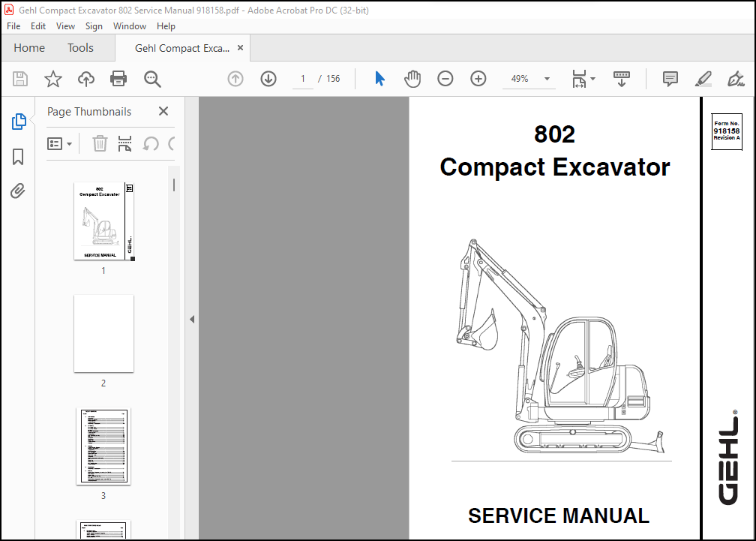Switch to the Tools tab
The width and height of the screenshot is (756, 541).
80,48
